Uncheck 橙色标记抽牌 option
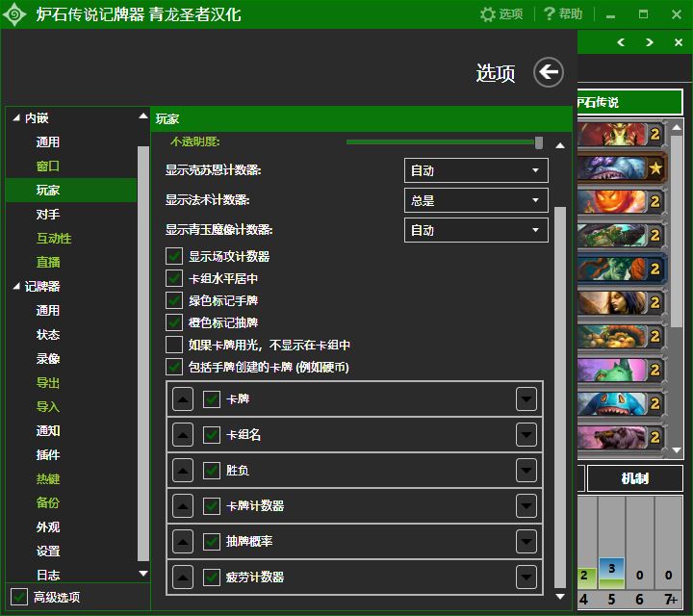This screenshot has width=693, height=616. [x=174, y=322]
